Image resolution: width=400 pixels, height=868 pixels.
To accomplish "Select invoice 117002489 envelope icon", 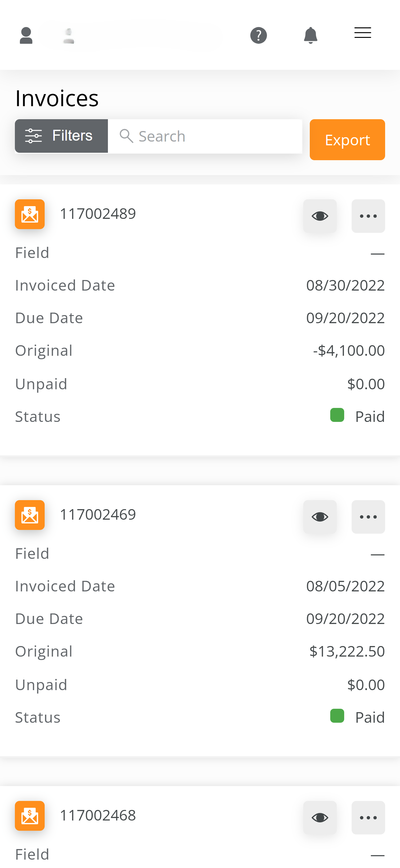I will (x=30, y=214).
